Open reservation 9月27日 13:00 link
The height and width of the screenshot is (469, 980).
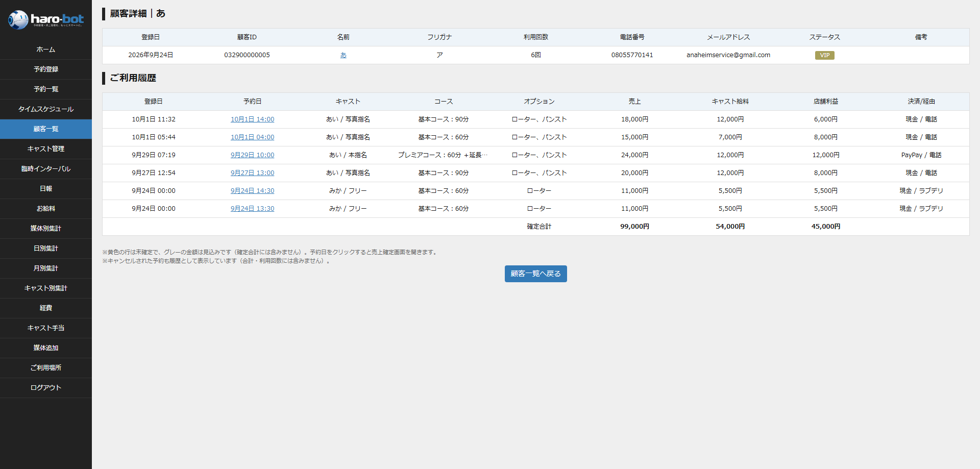(x=252, y=173)
